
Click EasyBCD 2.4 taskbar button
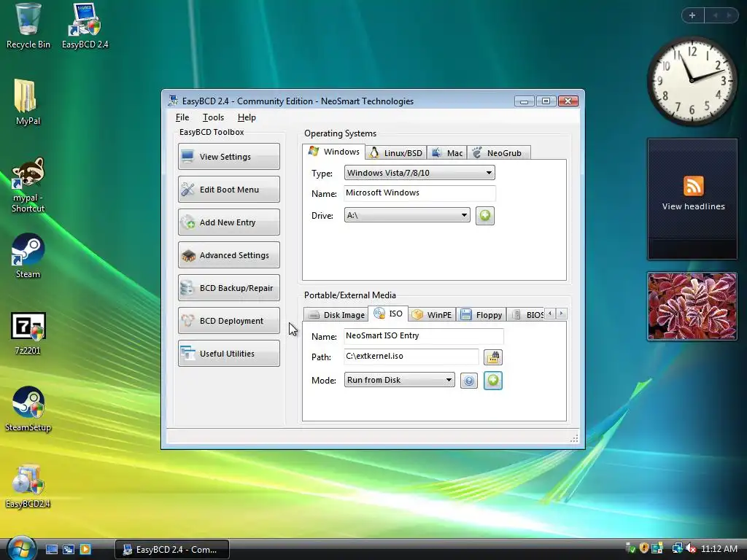coord(172,550)
